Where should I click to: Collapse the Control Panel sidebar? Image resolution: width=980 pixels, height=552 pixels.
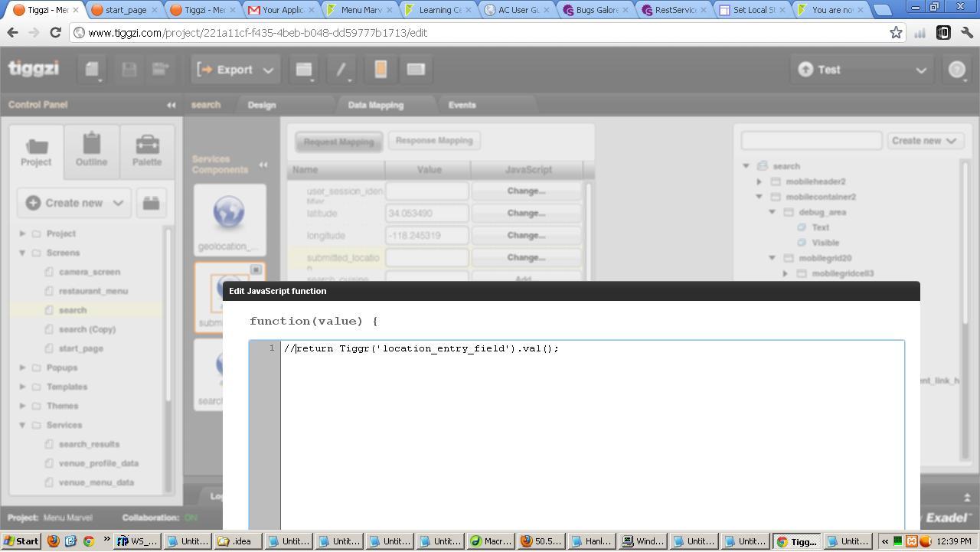point(171,105)
